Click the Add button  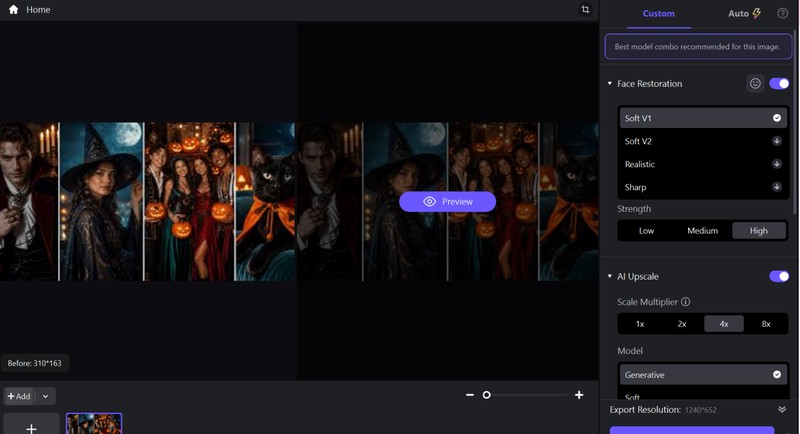click(19, 396)
